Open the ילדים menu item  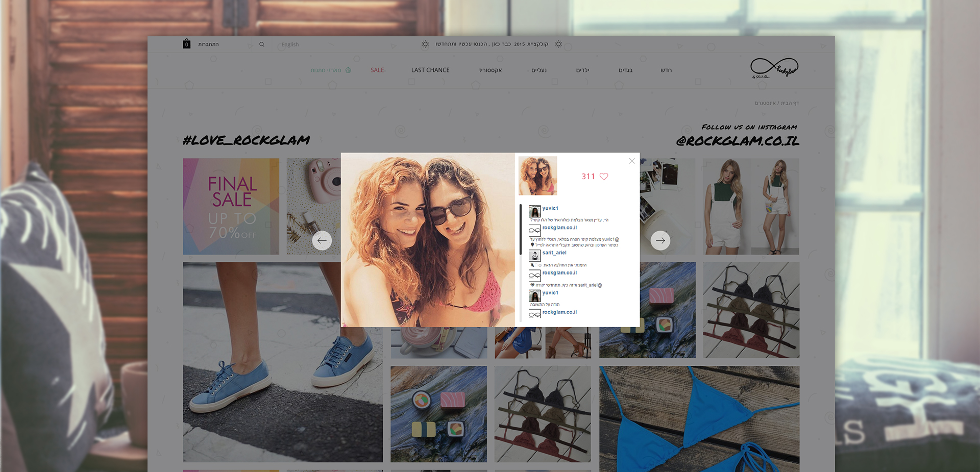point(582,70)
